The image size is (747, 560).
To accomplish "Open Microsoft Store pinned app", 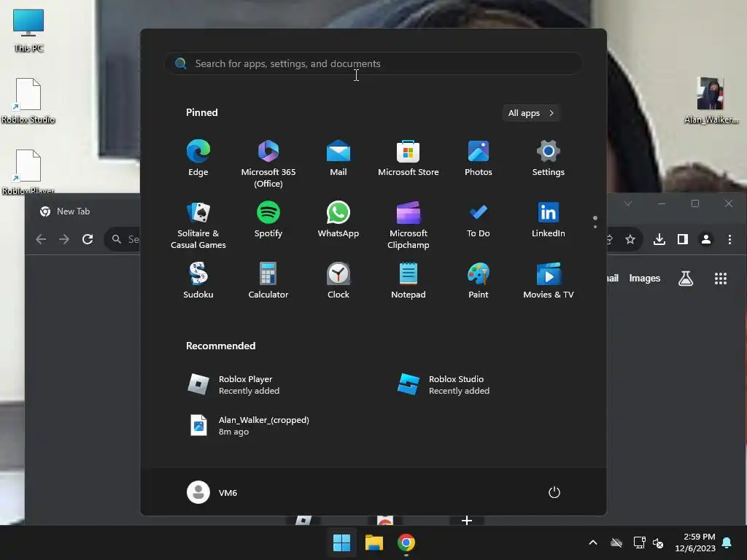I will pyautogui.click(x=409, y=158).
